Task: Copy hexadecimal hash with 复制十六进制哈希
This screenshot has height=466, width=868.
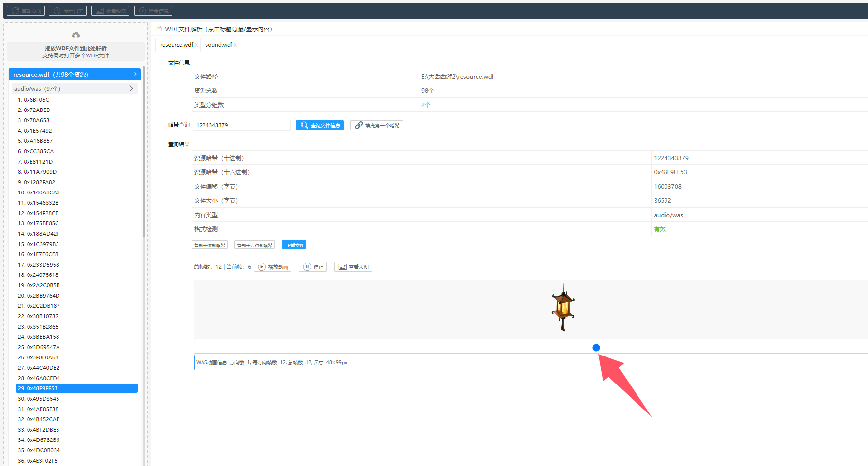Action: (255, 245)
